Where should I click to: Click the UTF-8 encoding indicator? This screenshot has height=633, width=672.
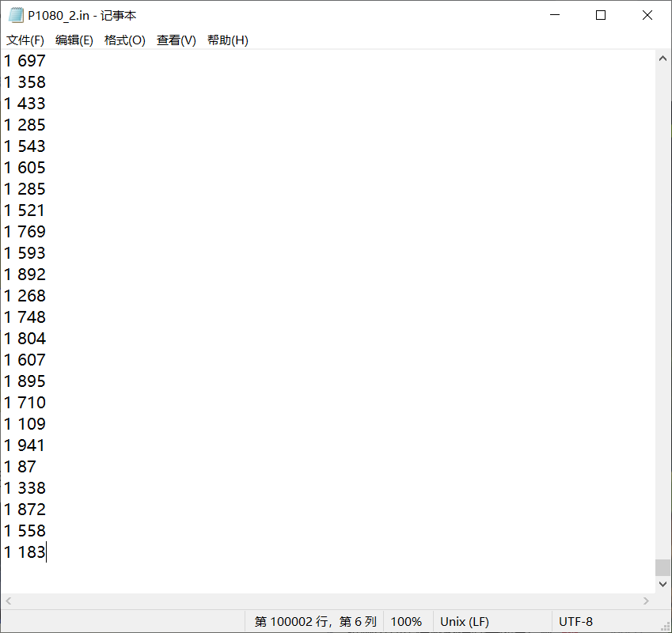click(575, 622)
